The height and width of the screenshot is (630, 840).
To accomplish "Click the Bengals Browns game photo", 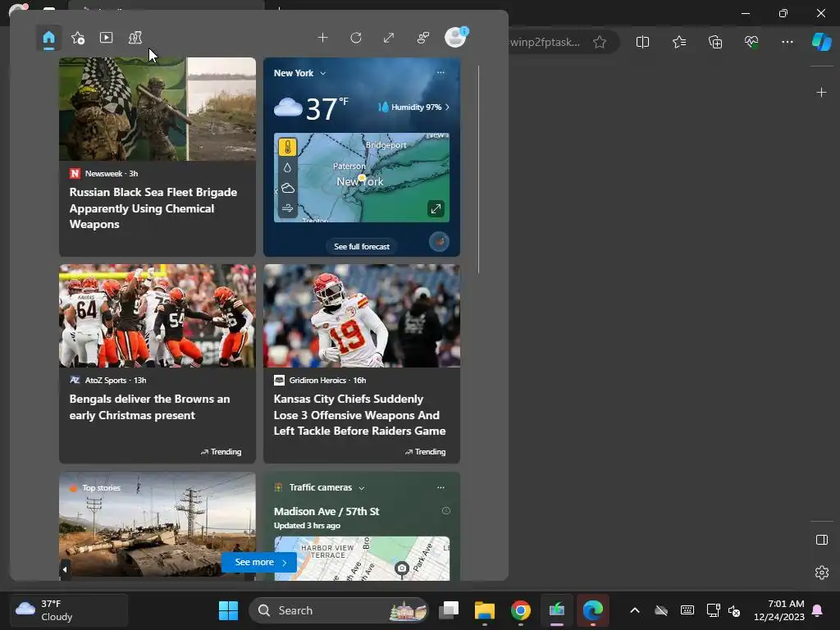I will click(157, 316).
